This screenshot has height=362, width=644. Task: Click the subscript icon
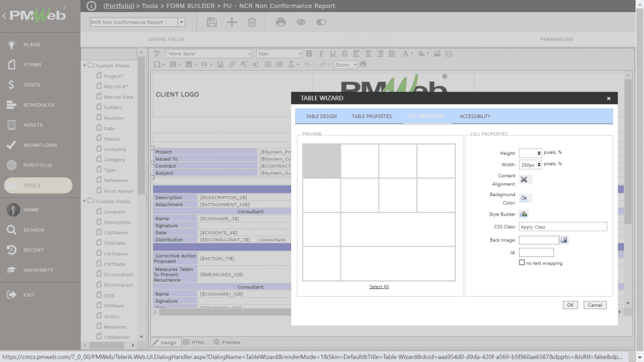point(255,65)
